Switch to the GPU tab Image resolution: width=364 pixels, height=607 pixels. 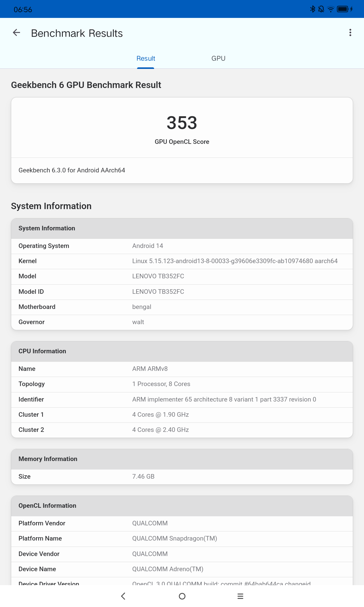click(218, 58)
